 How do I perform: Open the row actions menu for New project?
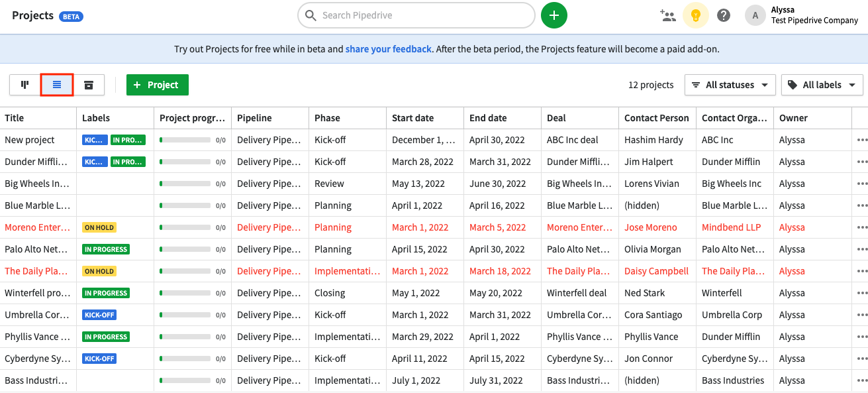861,140
